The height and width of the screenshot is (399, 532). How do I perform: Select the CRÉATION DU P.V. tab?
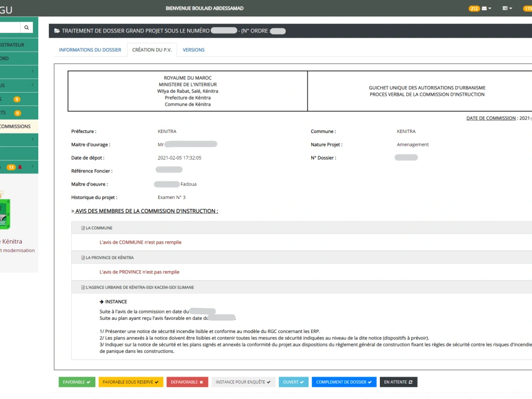tap(152, 50)
